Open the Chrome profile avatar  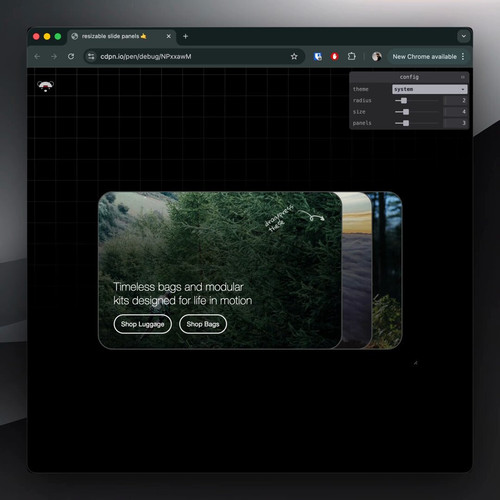377,56
